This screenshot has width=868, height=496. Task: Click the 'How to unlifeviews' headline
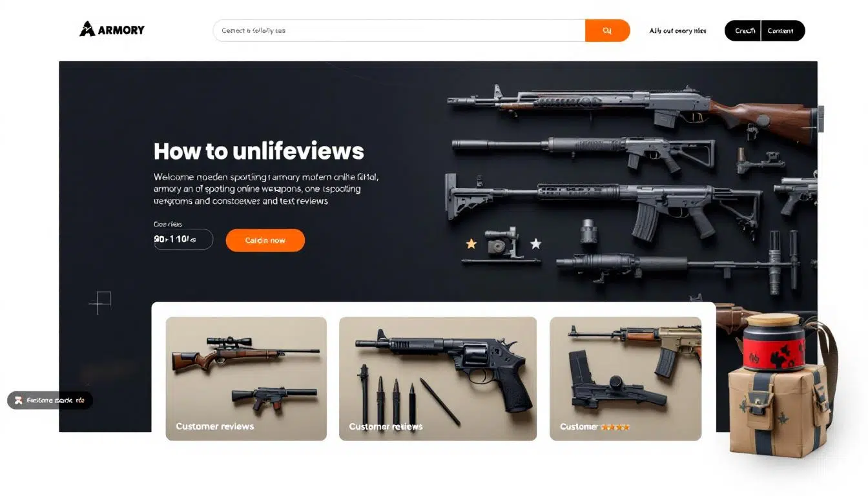[x=259, y=151]
